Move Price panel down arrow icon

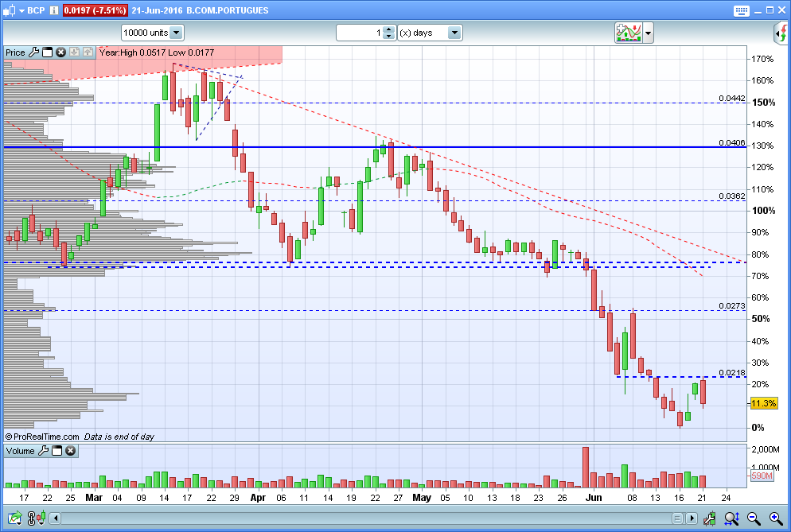click(74, 52)
